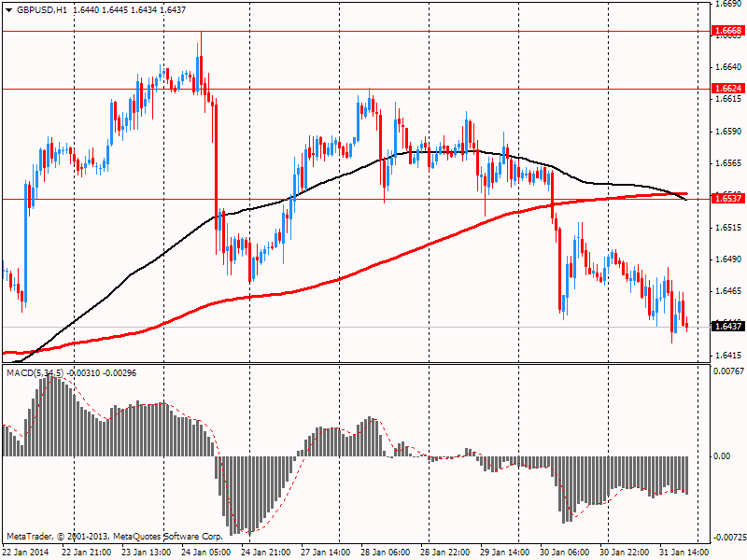Screen dimensions: 747x560
Task: Click the 24 Jan 05:00 time label
Action: pyautogui.click(x=206, y=553)
